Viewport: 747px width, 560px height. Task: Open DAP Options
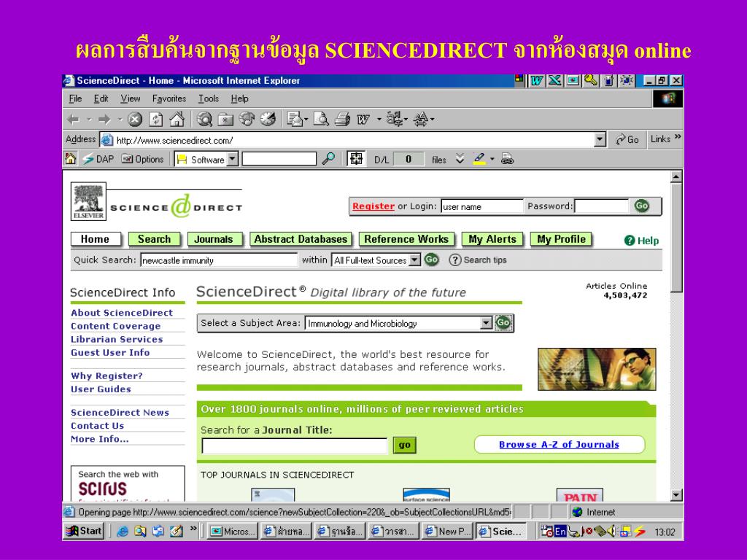tap(142, 159)
